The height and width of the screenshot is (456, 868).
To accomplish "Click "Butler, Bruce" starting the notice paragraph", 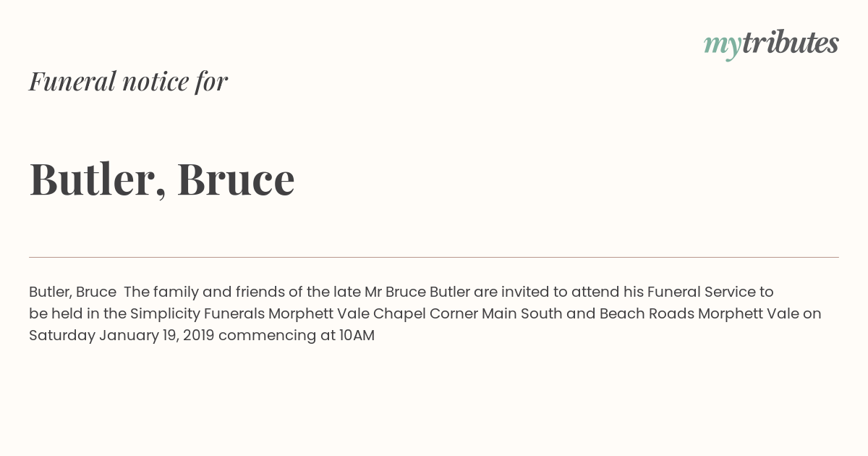I will click(72, 292).
